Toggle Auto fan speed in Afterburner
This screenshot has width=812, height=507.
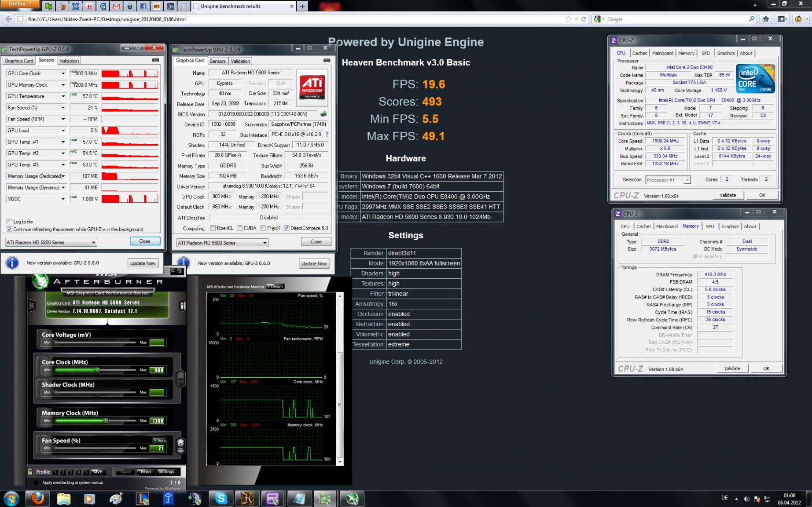point(159,440)
